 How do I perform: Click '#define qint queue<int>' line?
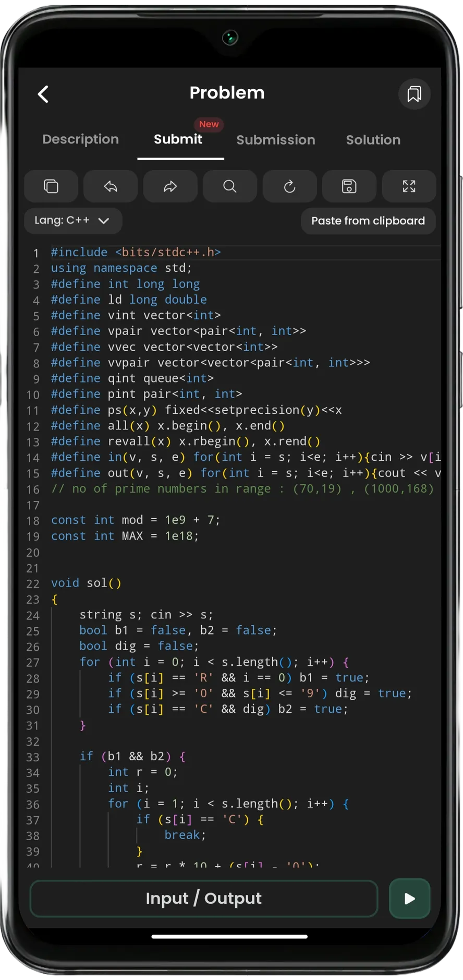132,378
